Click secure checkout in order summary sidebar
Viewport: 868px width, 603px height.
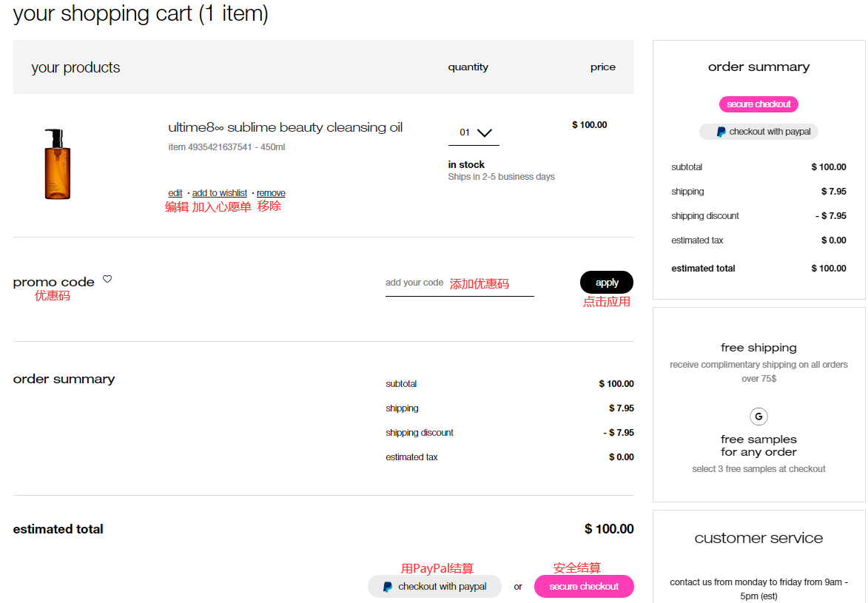(758, 104)
